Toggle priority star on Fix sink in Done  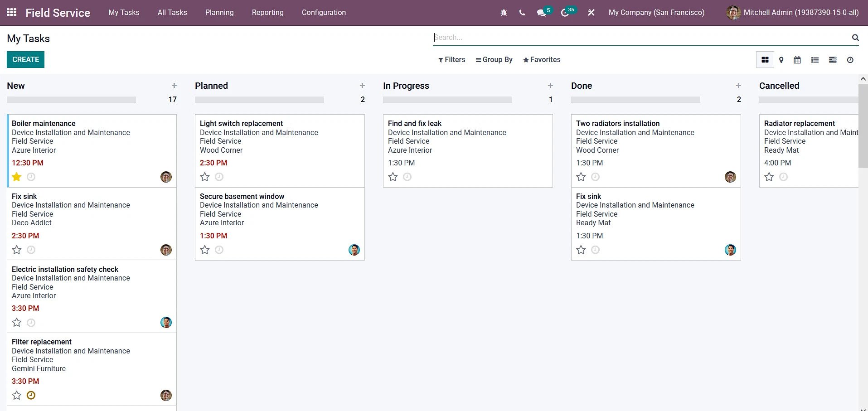point(581,250)
